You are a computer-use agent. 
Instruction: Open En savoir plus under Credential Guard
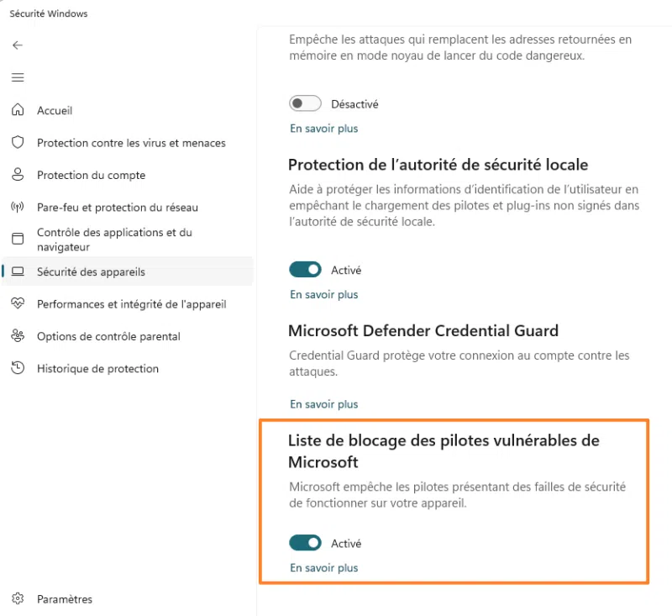[x=324, y=404]
